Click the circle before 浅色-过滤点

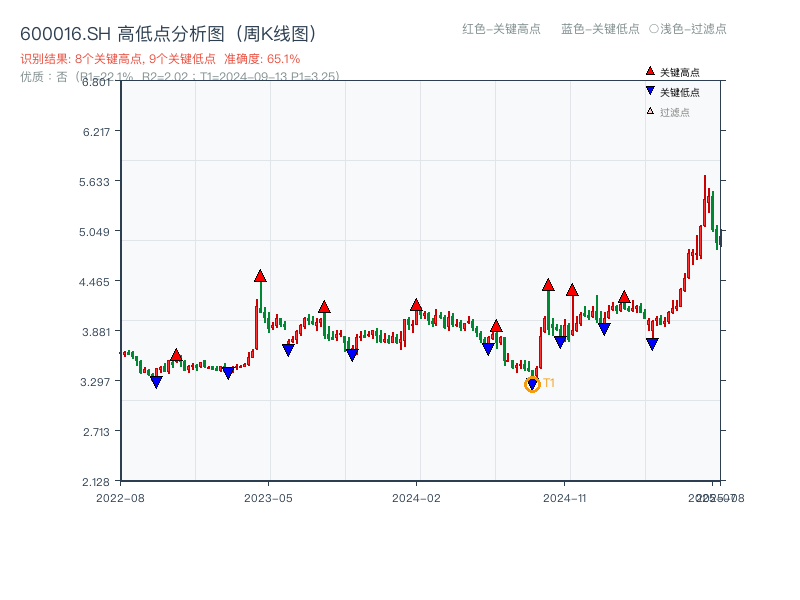[x=654, y=29]
